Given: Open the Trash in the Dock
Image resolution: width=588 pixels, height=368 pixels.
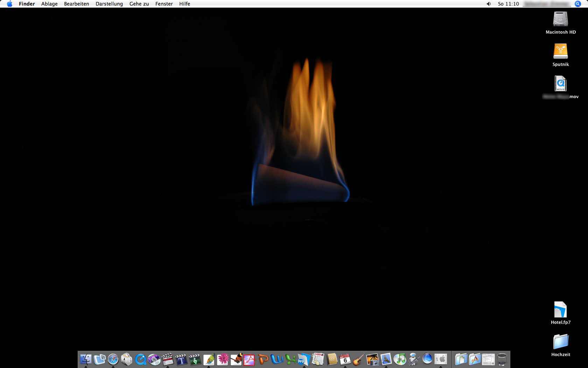Looking at the screenshot, I should 502,359.
